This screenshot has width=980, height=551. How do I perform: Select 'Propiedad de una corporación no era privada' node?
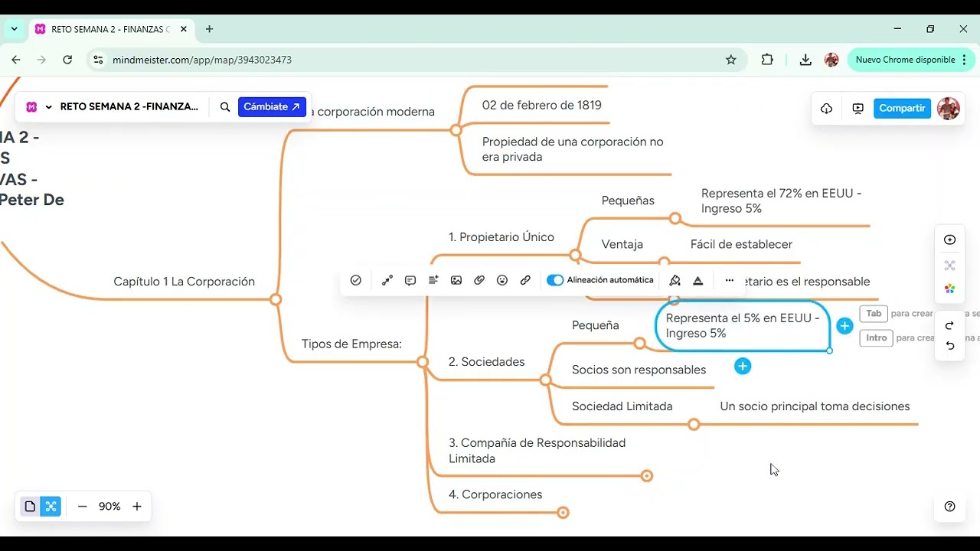point(573,149)
